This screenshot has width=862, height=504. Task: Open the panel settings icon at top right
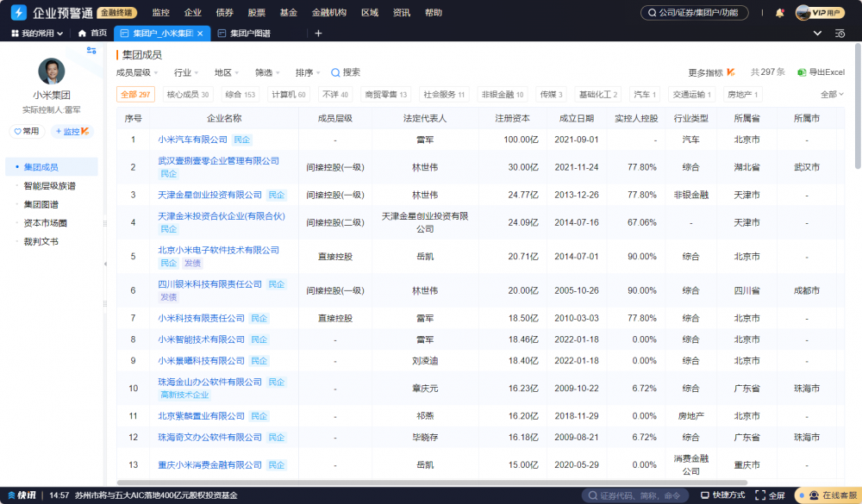(840, 34)
